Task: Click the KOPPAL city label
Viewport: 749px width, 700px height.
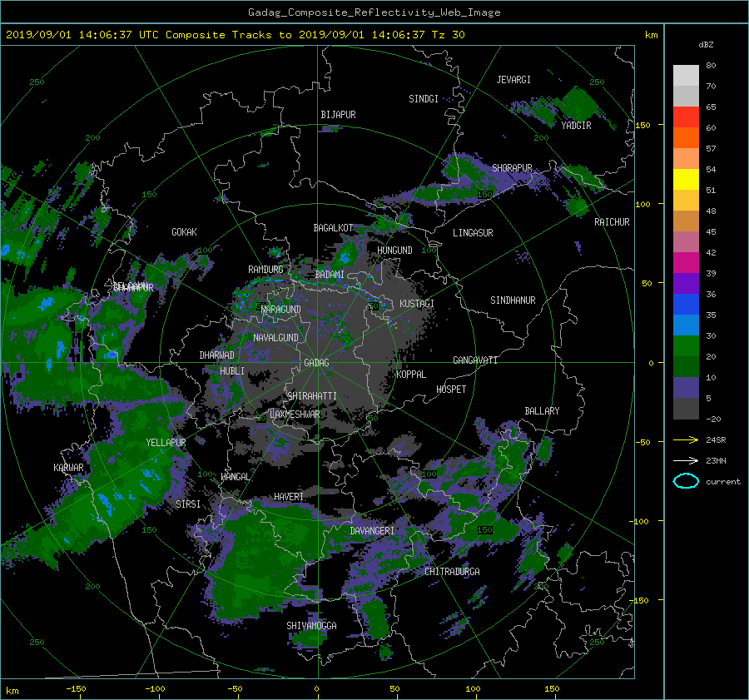Action: pos(411,375)
